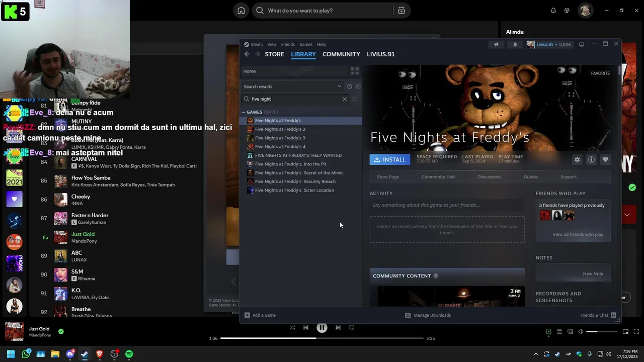
Task: Go to Spotify Home icon
Action: tap(242, 11)
